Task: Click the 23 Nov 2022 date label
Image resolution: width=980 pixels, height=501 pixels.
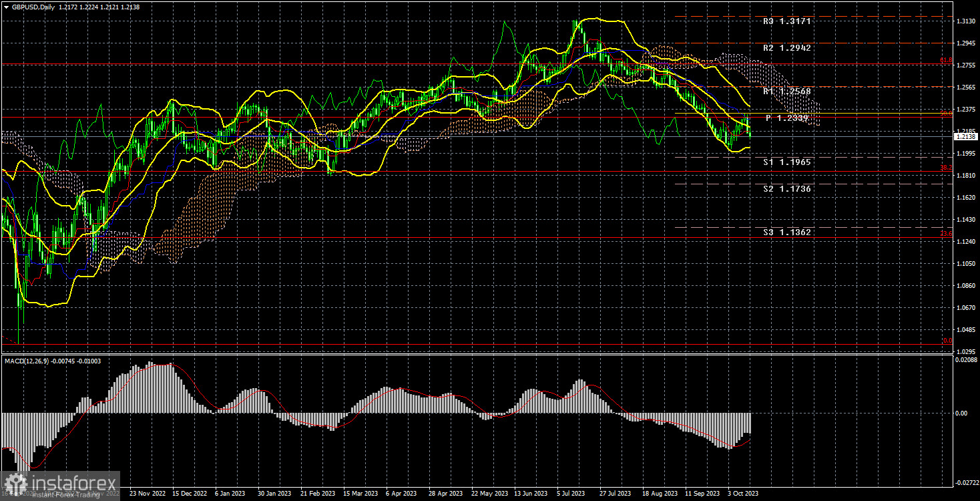Action: [x=147, y=494]
